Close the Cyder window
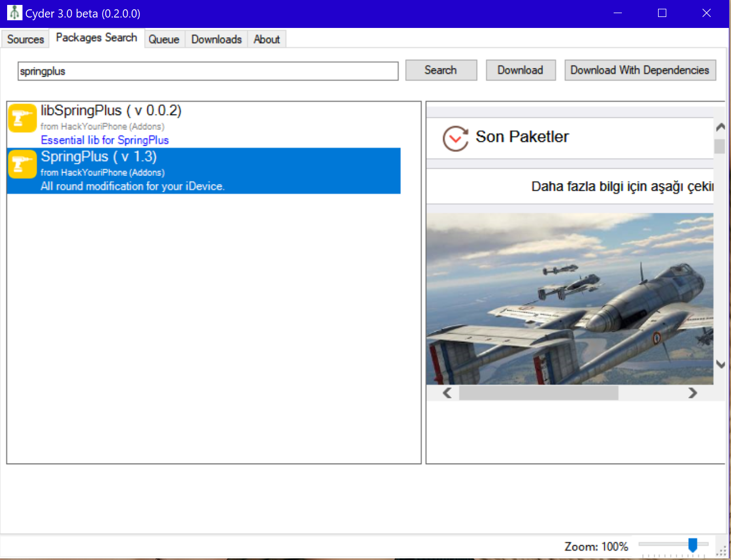The width and height of the screenshot is (731, 560). point(706,13)
